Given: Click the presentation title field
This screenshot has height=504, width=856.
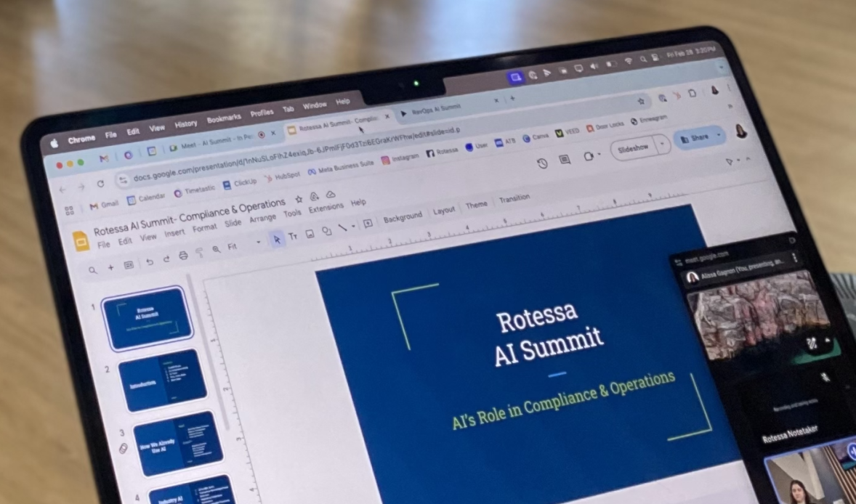Looking at the screenshot, I should pos(189,216).
